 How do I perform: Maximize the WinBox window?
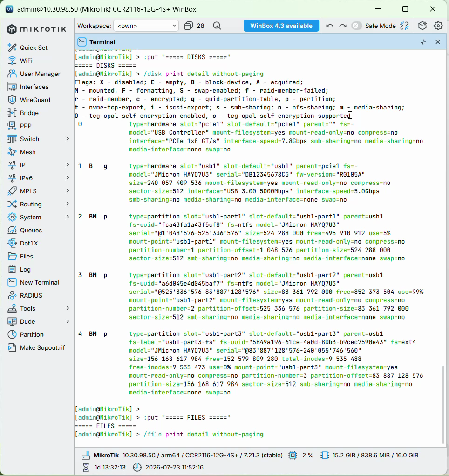pos(405,9)
